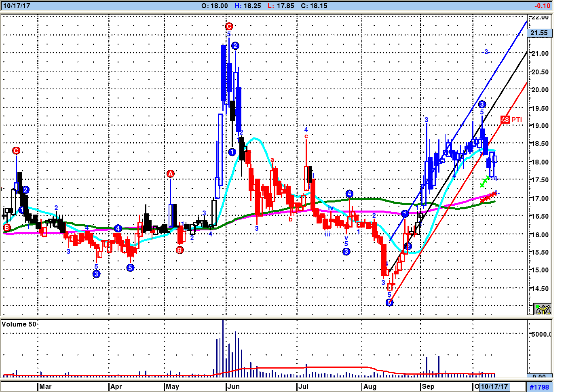Screen dimensions: 566x392
Task: Select the red circled C at the June peak
Action: [x=229, y=27]
